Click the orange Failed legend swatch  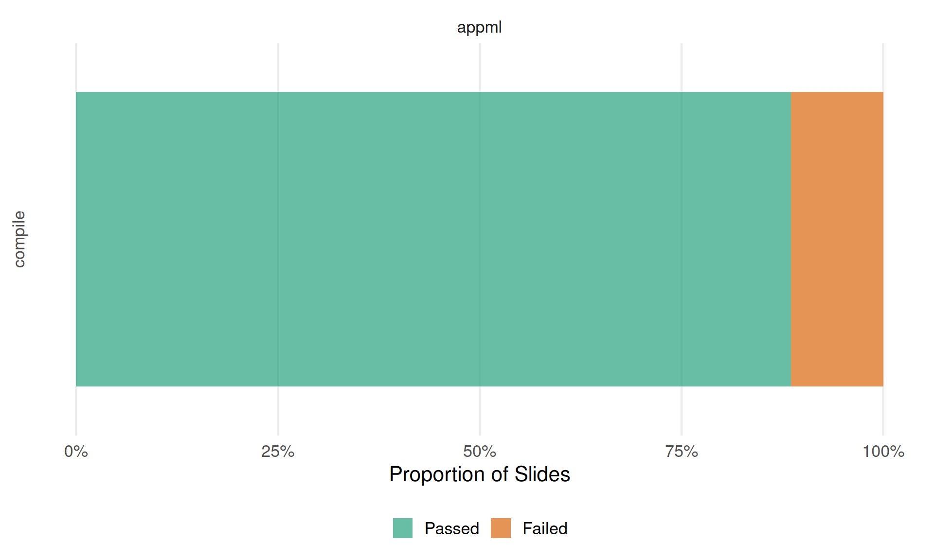click(x=501, y=528)
